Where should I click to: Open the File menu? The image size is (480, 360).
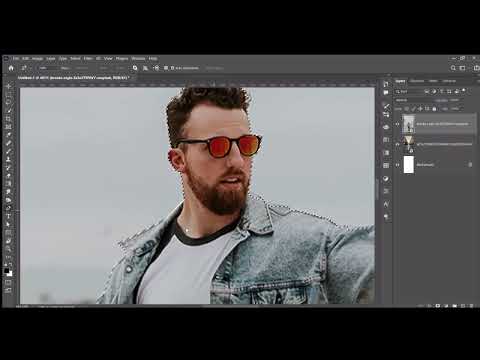pos(16,58)
